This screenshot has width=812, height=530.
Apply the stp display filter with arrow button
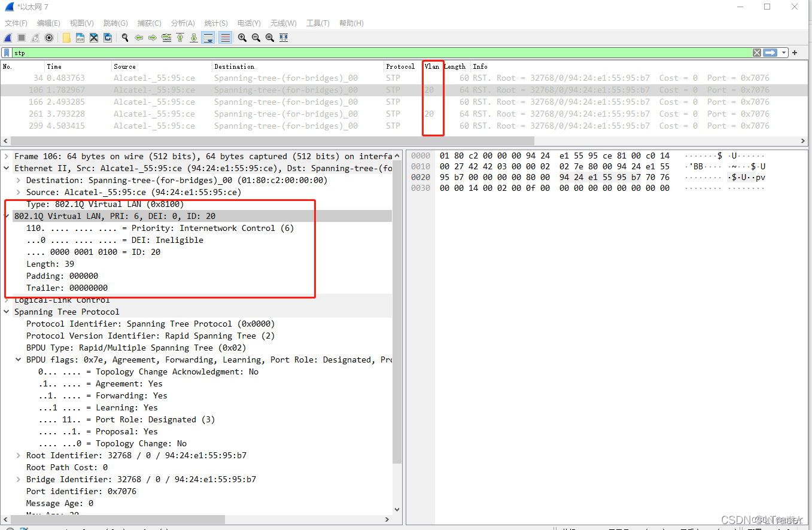click(x=770, y=53)
